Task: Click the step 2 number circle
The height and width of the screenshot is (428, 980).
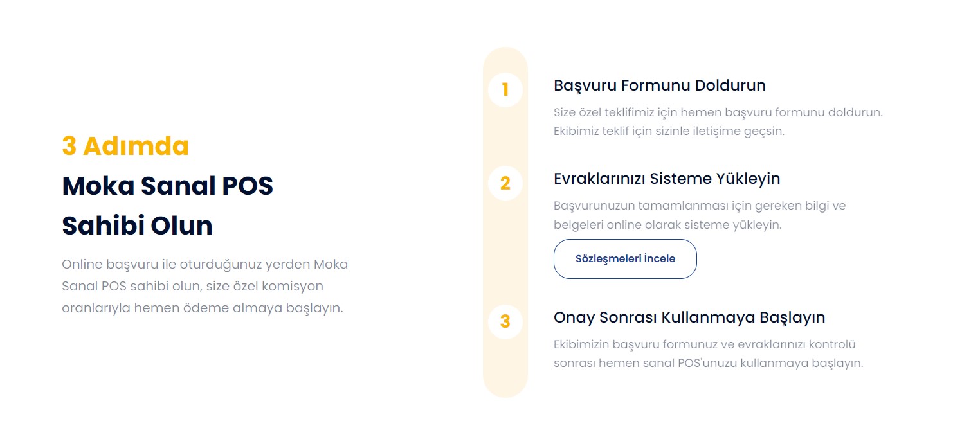Action: click(x=505, y=183)
